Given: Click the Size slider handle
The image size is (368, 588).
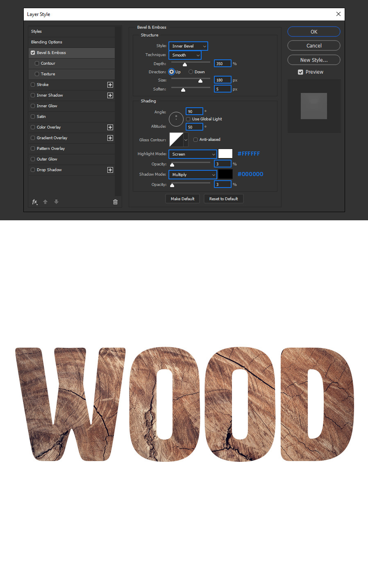Looking at the screenshot, I should click(x=200, y=81).
